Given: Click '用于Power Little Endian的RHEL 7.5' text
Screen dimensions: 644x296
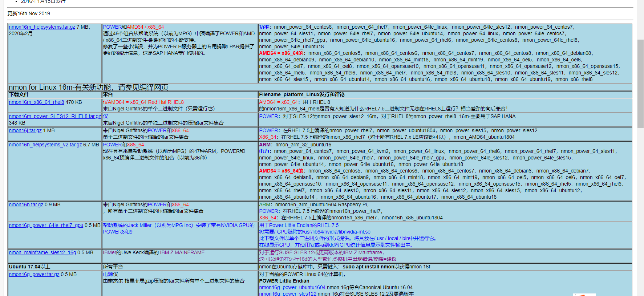Looking at the screenshot, I should (x=299, y=225).
